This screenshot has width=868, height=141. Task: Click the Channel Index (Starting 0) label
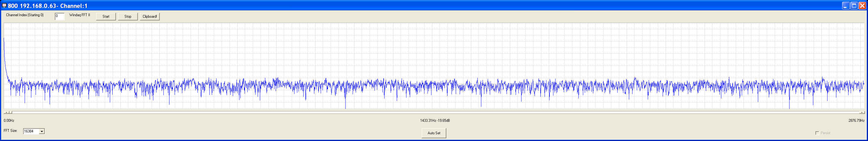coord(25,15)
